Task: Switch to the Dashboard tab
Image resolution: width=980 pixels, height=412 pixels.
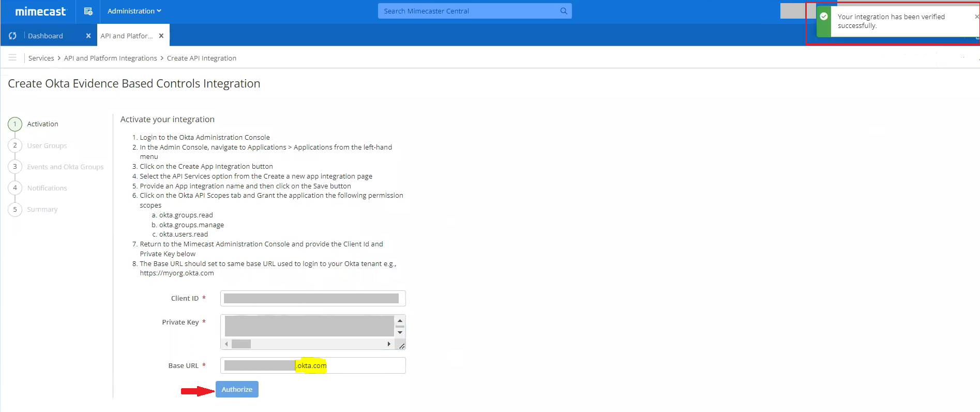Action: click(46, 36)
